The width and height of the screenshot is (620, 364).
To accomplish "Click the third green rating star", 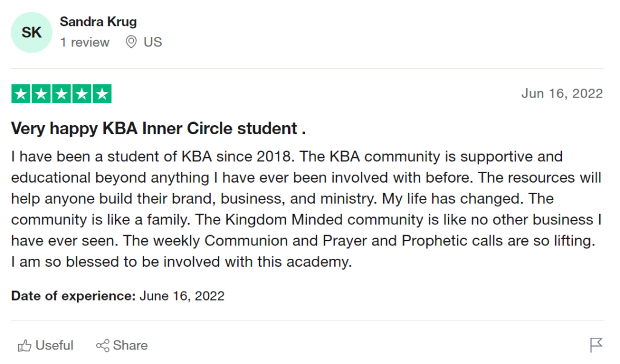I will click(61, 94).
